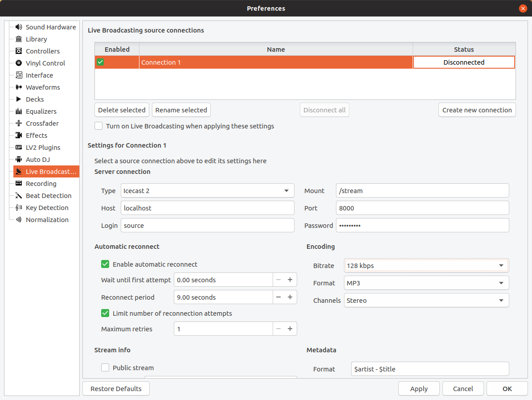Click Create new connection button

[x=477, y=110]
